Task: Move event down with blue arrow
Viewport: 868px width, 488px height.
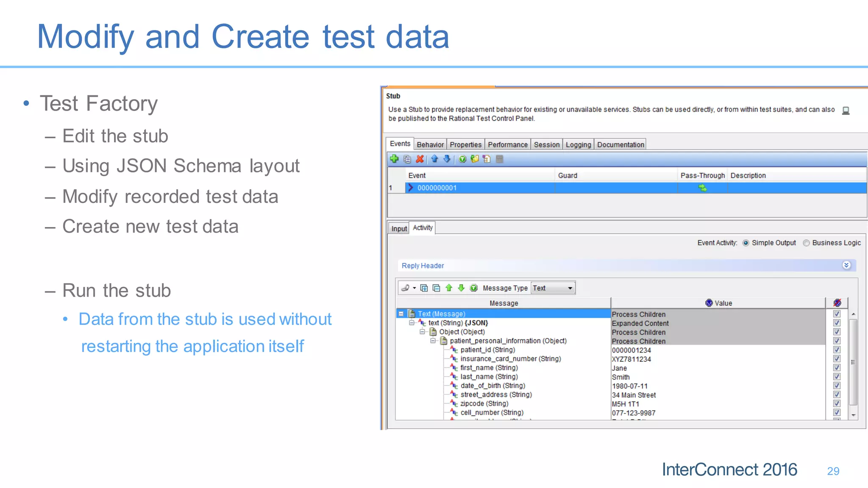Action: [447, 159]
